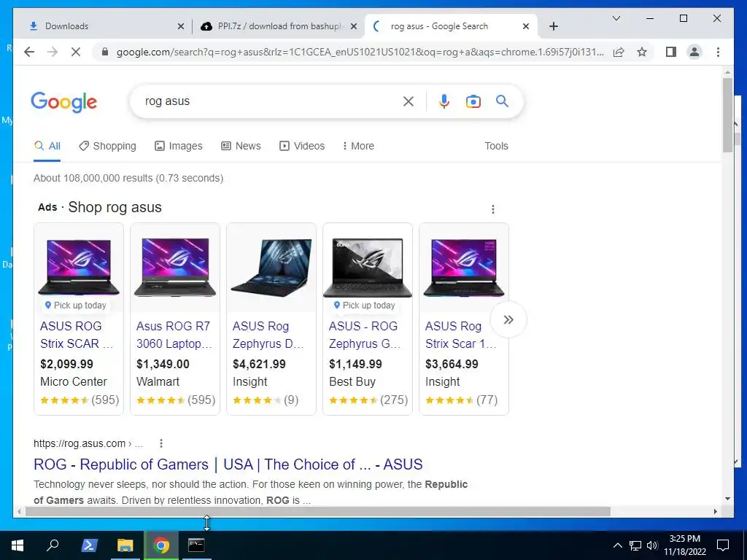Switch to the PPI.7z download tab
This screenshot has height=560, width=747.
click(x=278, y=27)
